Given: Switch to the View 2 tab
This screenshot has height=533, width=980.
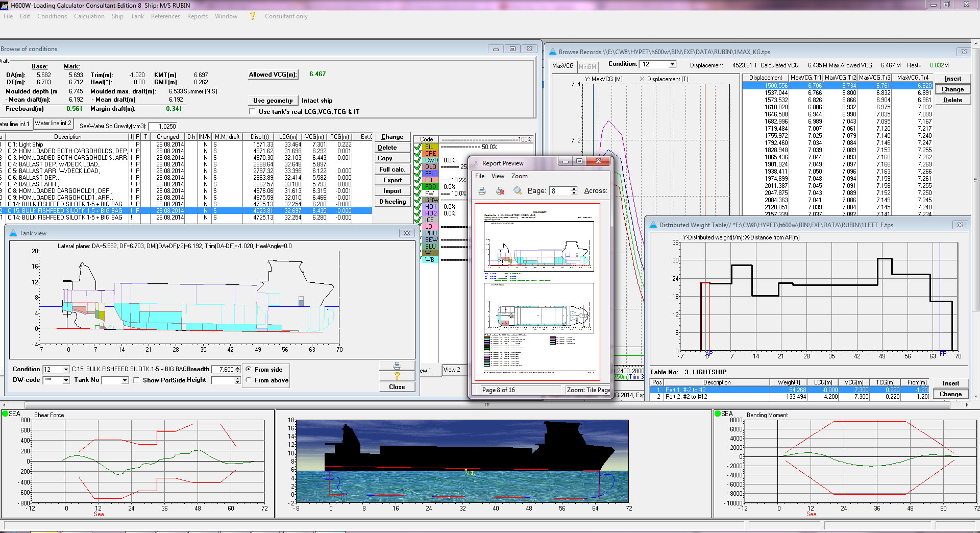Looking at the screenshot, I should click(452, 370).
